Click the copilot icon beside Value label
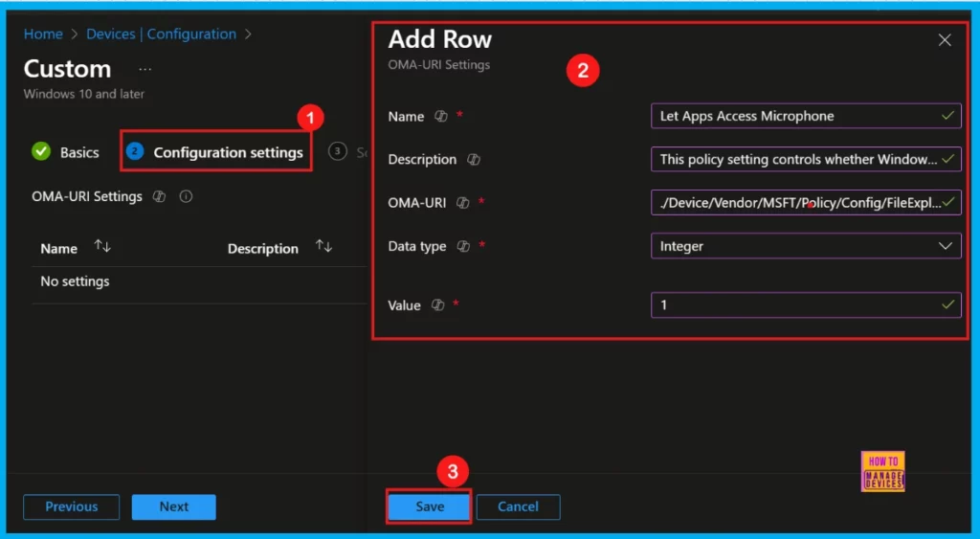The width and height of the screenshot is (980, 539). [438, 305]
